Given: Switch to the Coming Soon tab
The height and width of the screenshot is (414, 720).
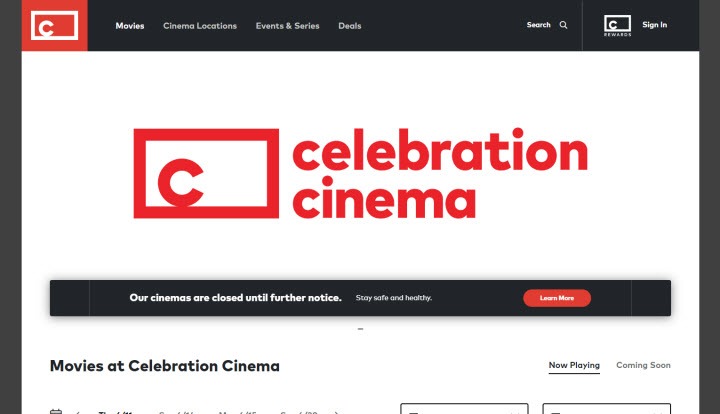Looking at the screenshot, I should point(643,365).
